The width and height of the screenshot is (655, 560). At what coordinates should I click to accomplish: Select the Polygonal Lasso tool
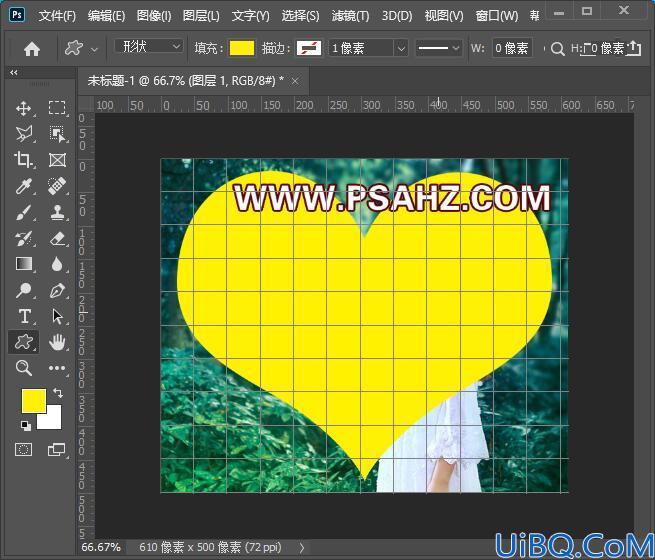click(24, 134)
